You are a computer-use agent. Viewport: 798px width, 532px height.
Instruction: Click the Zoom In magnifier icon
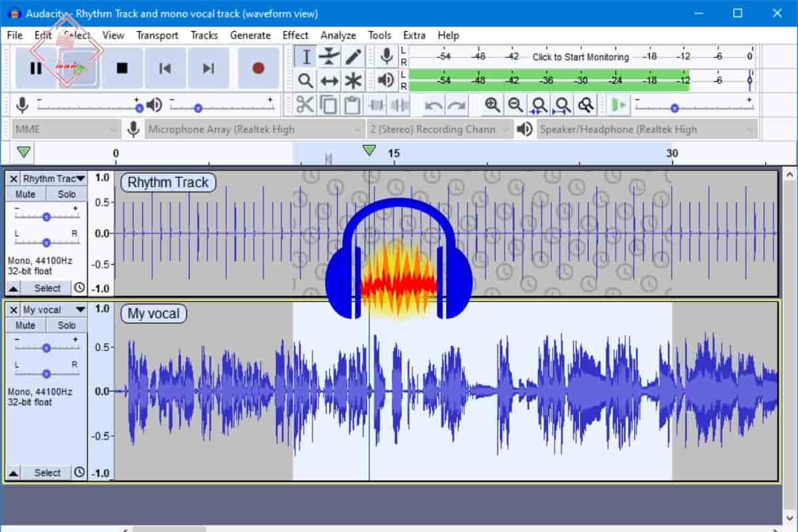point(492,105)
